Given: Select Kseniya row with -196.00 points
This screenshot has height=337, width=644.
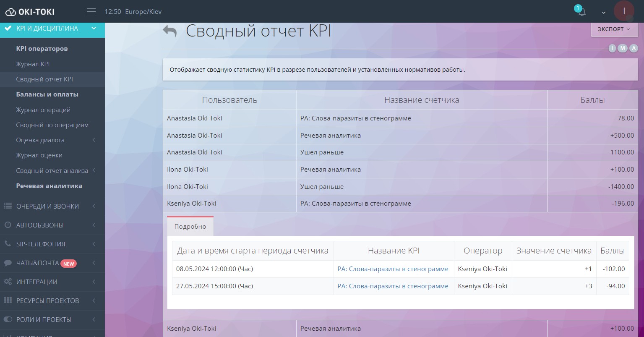Looking at the screenshot, I should pyautogui.click(x=400, y=204).
